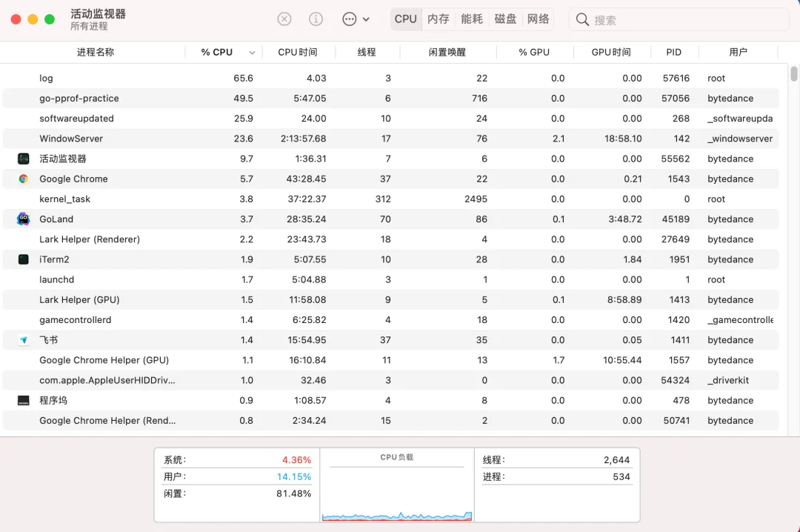
Task: Click the 2495 idle wakeups cell
Action: click(x=476, y=199)
